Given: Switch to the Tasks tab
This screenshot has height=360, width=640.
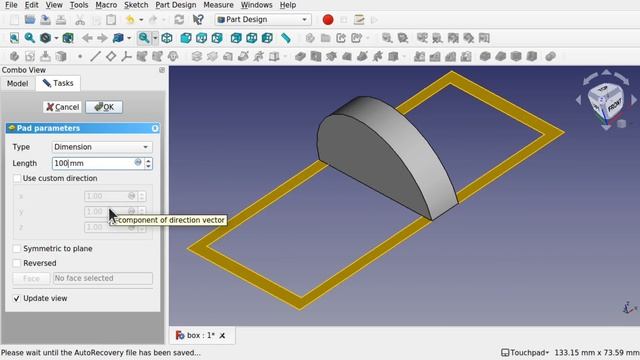Looking at the screenshot, I should pos(58,83).
